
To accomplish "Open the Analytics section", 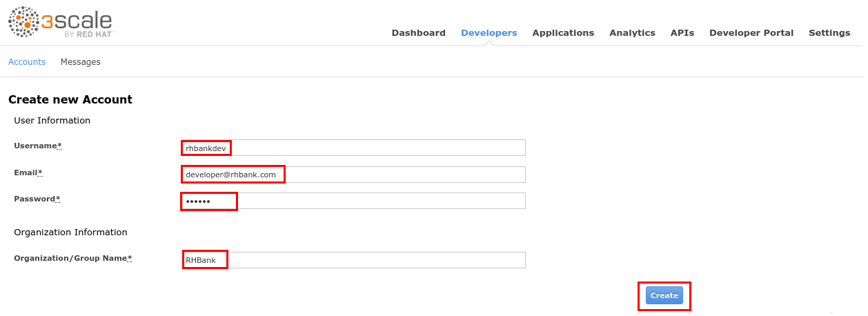I will coord(632,32).
